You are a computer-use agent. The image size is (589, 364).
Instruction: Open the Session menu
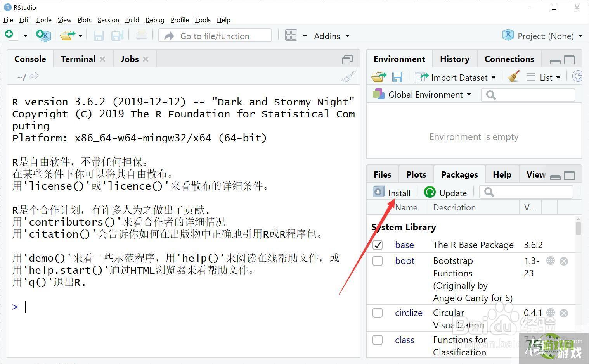tap(108, 20)
